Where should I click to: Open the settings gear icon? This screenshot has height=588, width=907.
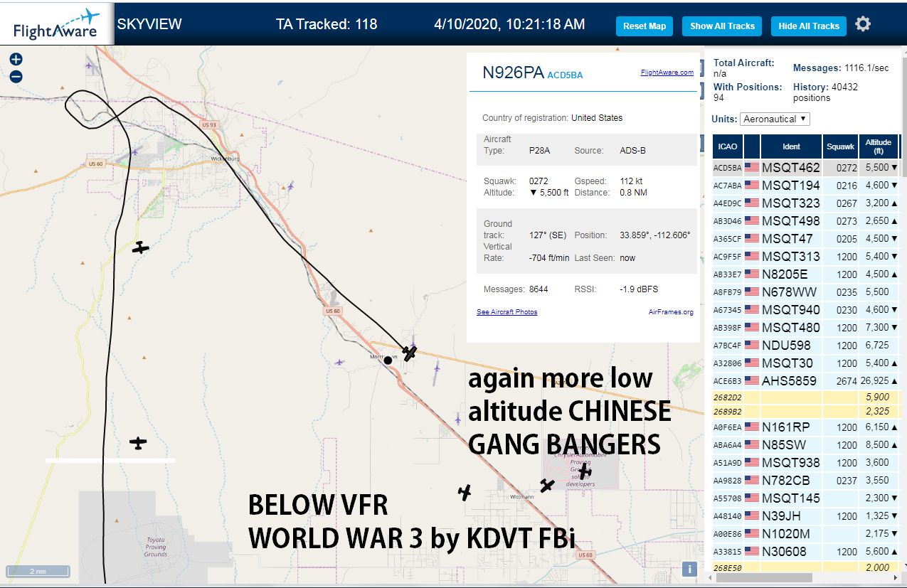click(x=863, y=24)
